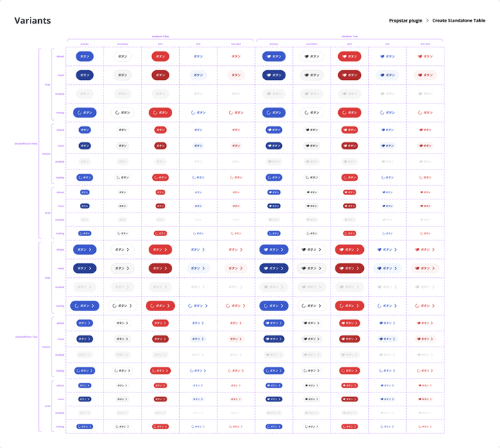Click red heart on first-row red text-alert button
The height and width of the screenshot is (448, 500).
point(419,56)
